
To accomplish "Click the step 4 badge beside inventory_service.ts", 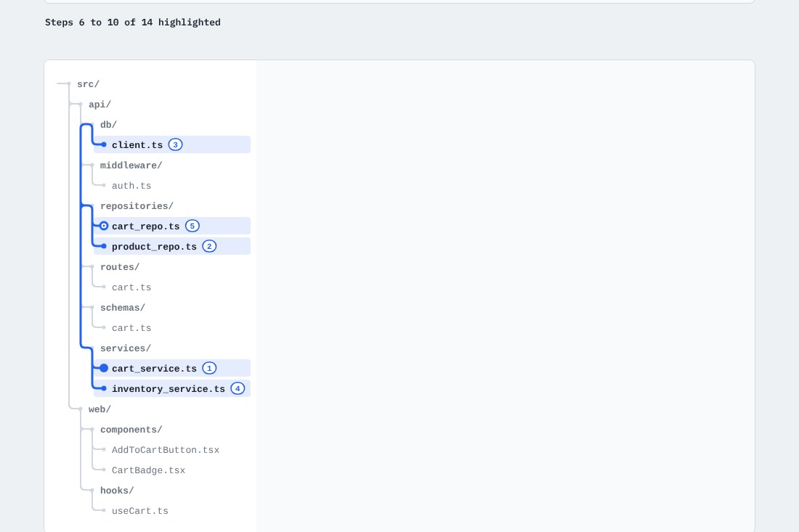I will (x=238, y=388).
